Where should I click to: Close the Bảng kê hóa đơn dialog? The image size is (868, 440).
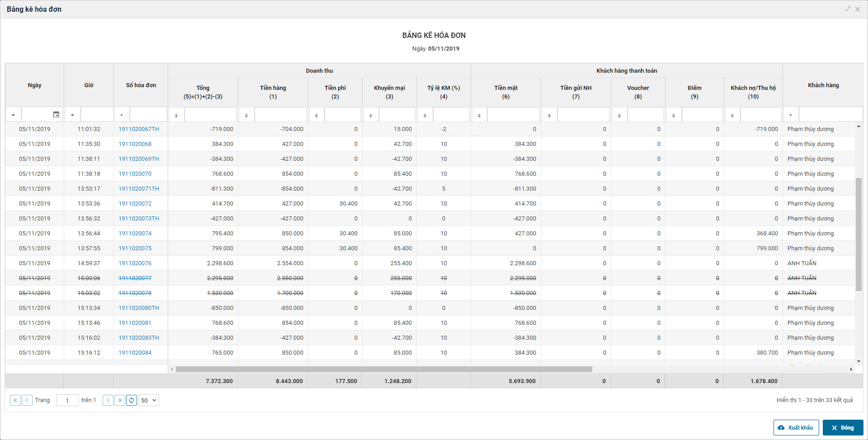pos(858,9)
